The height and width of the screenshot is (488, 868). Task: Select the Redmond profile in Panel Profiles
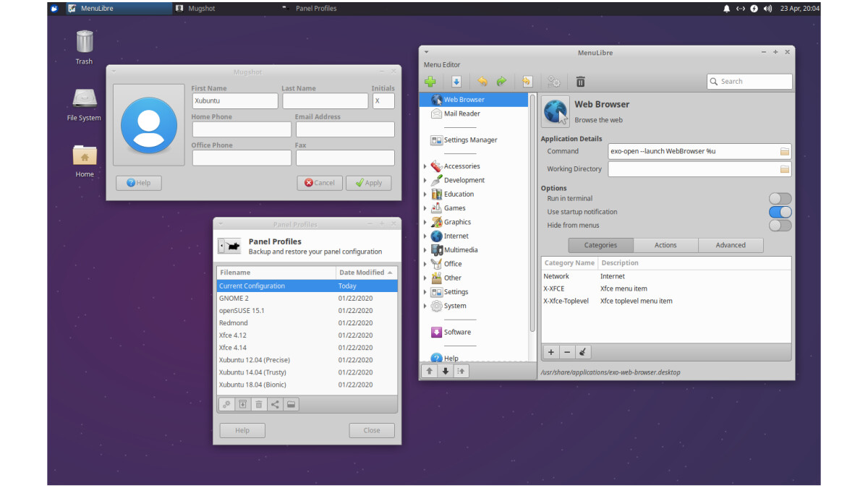pos(234,323)
